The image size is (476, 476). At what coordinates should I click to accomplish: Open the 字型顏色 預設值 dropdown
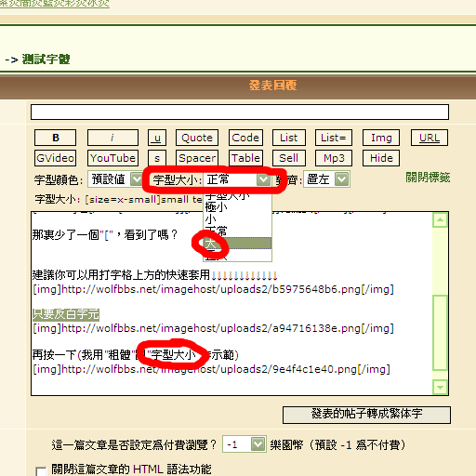[115, 179]
